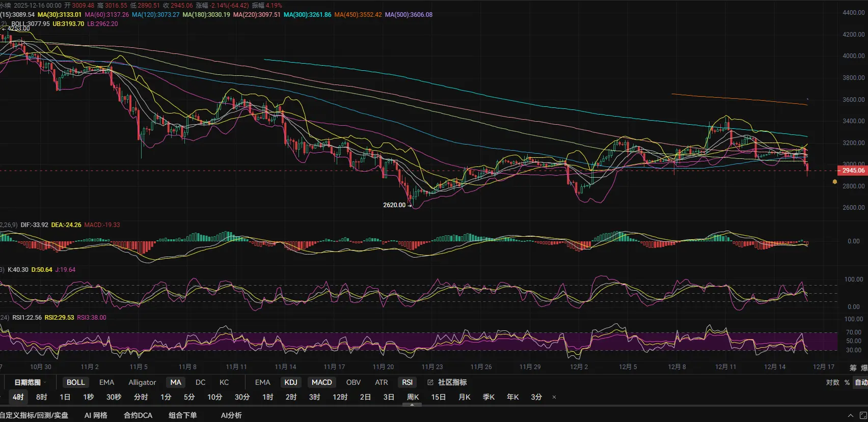Open the AI 网格 tab
This screenshot has height=422, width=868.
point(96,415)
